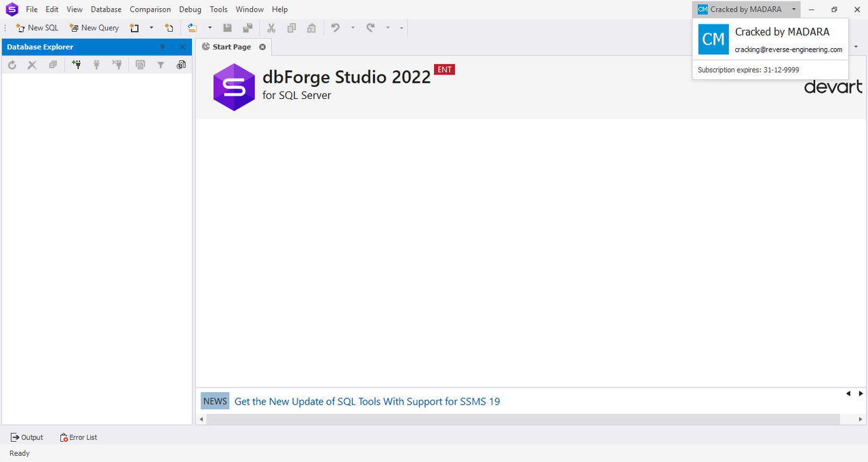Click the account dropdown 'Cracked by MADARA'

tap(747, 9)
